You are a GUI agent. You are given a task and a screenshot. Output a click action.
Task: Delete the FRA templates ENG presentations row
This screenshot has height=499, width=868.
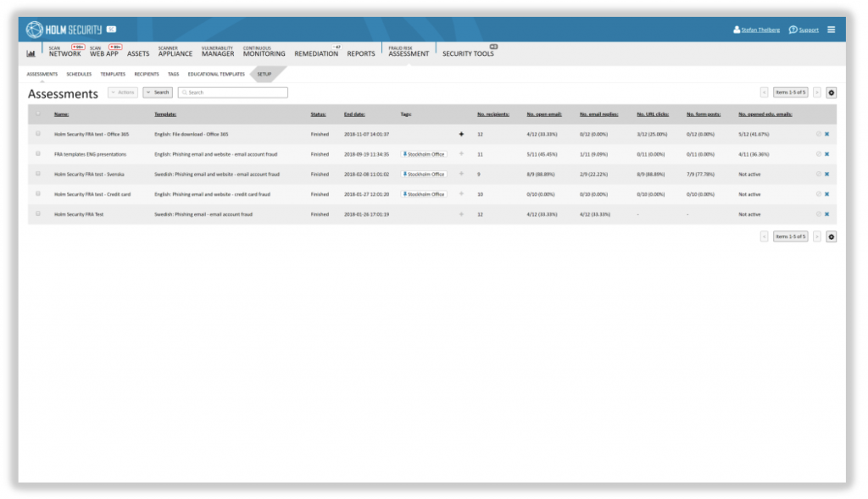[x=826, y=154]
